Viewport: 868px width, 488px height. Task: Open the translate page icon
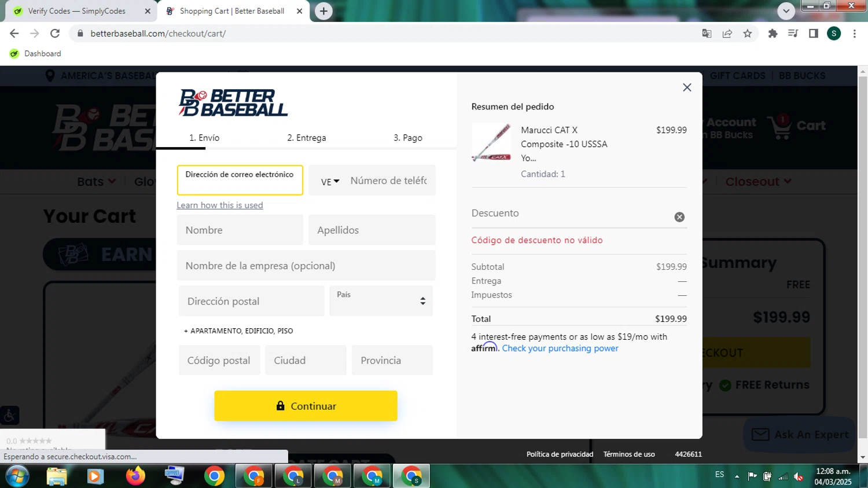pyautogui.click(x=707, y=34)
